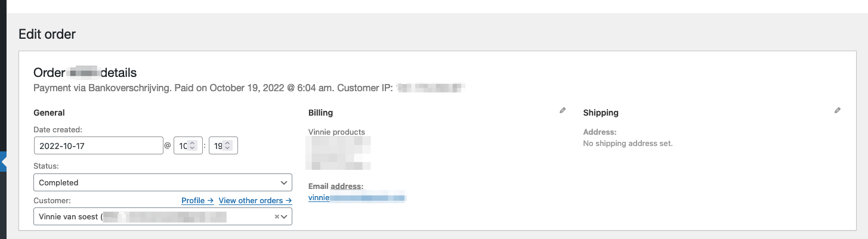Increase the minutes with the up arrow
The width and height of the screenshot is (868, 239).
click(227, 143)
